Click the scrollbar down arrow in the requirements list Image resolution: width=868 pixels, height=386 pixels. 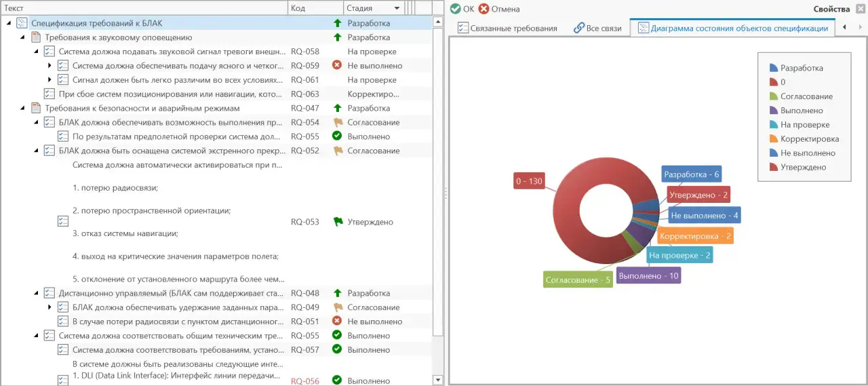(437, 380)
